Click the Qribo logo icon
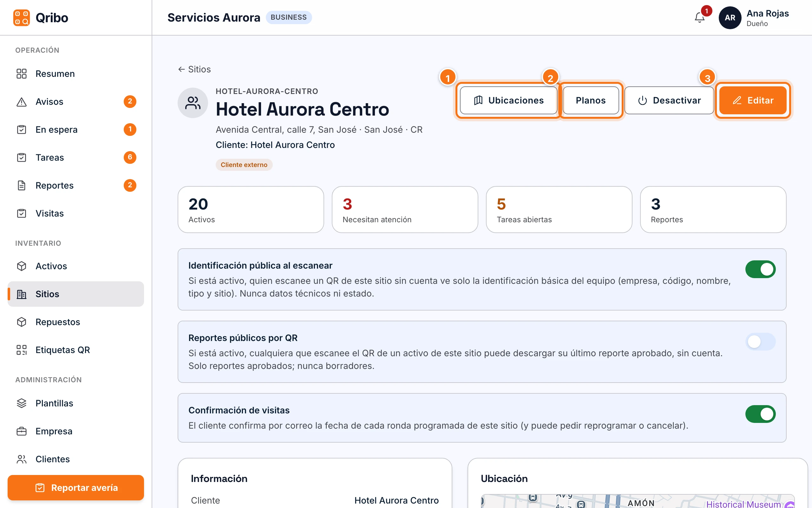812x508 pixels. tap(22, 17)
